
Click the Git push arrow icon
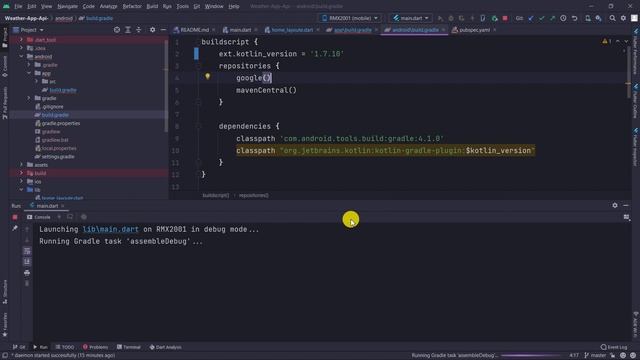(552, 18)
